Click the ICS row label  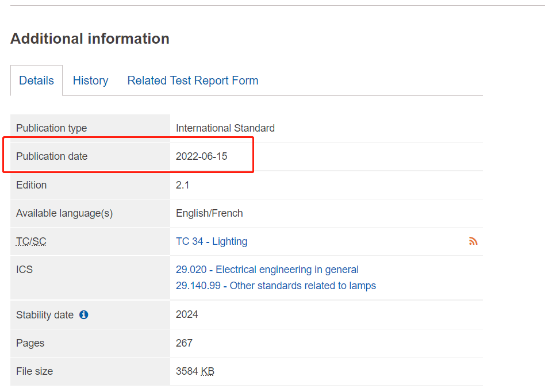coord(24,270)
